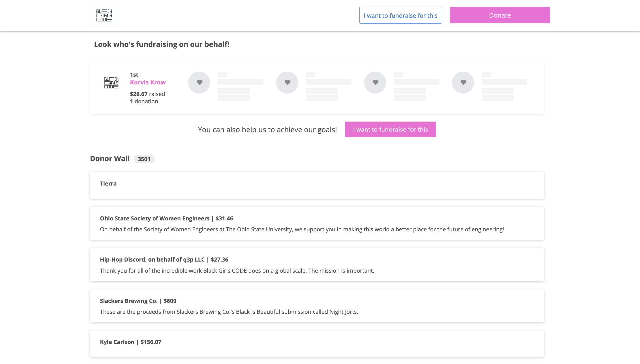Click the Hip-Hop Discord donor entry title
The image size is (640, 364).
pyautogui.click(x=164, y=260)
